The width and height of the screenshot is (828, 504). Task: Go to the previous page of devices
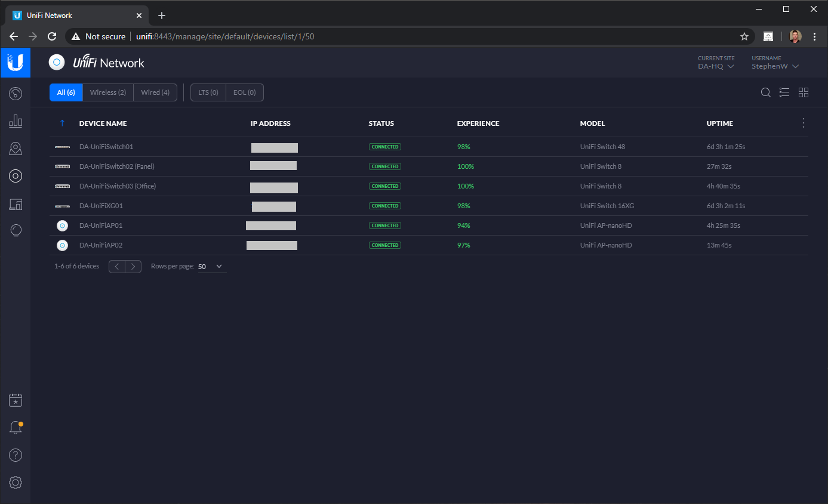[117, 267]
